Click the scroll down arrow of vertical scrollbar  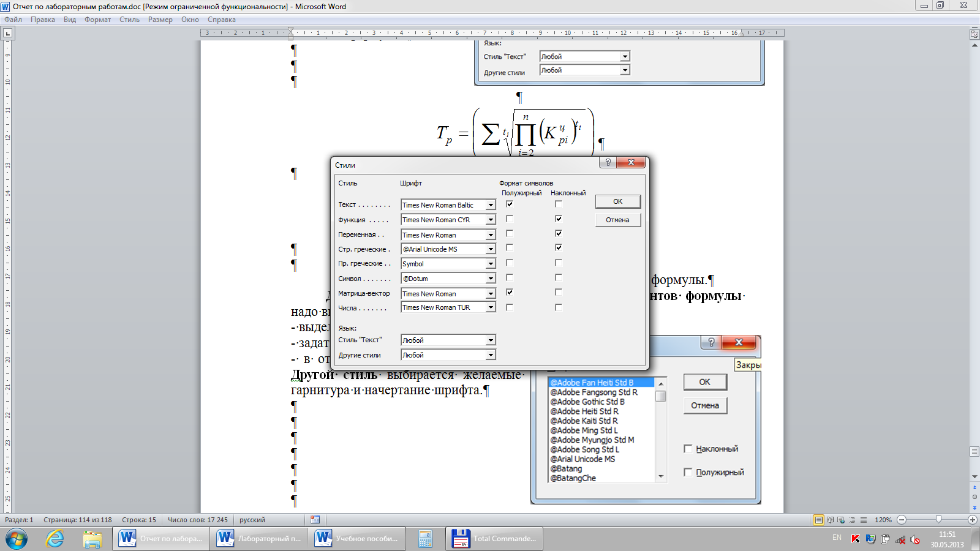(x=974, y=476)
